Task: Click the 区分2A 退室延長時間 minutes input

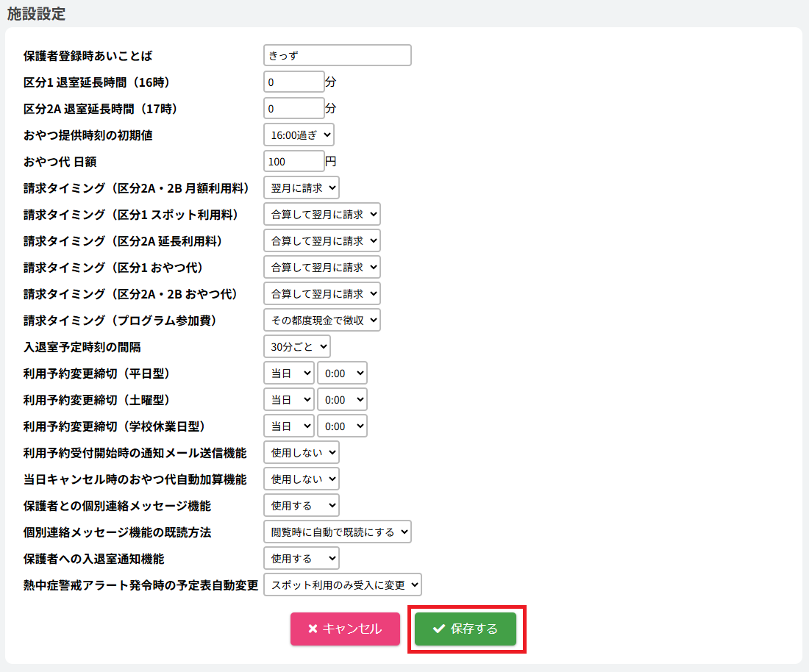Action: (x=293, y=108)
